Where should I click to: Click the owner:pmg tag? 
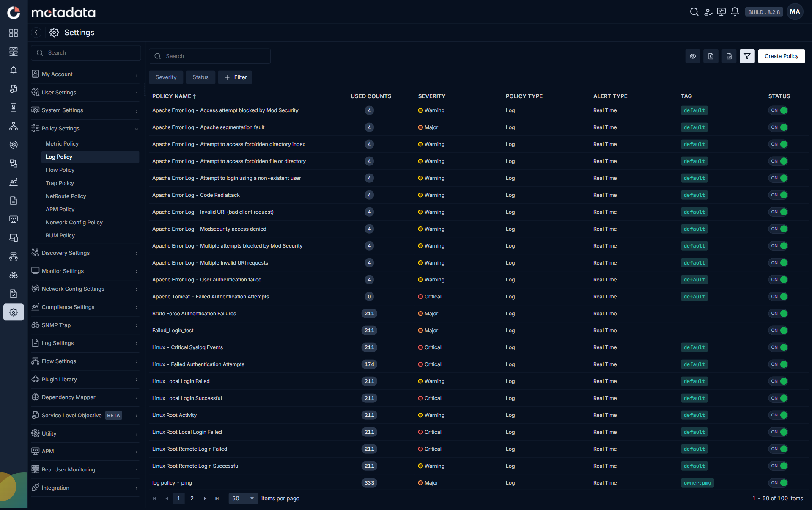[x=697, y=483]
